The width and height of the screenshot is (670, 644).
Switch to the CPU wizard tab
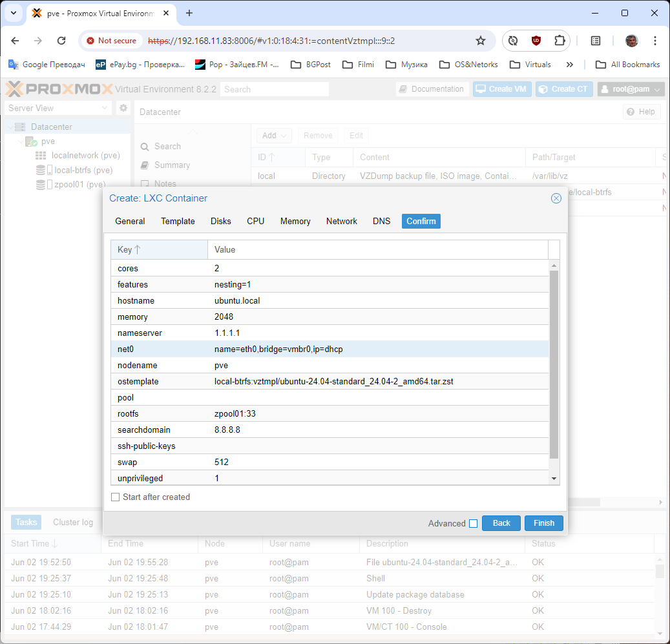coord(255,221)
